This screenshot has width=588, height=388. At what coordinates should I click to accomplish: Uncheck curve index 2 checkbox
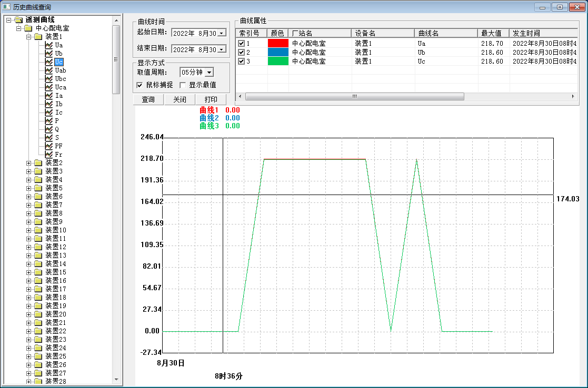coord(242,53)
